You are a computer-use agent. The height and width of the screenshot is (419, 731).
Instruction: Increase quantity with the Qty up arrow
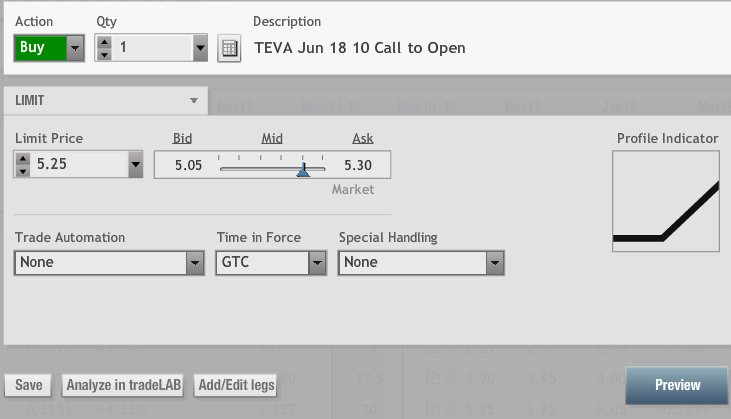[104, 42]
